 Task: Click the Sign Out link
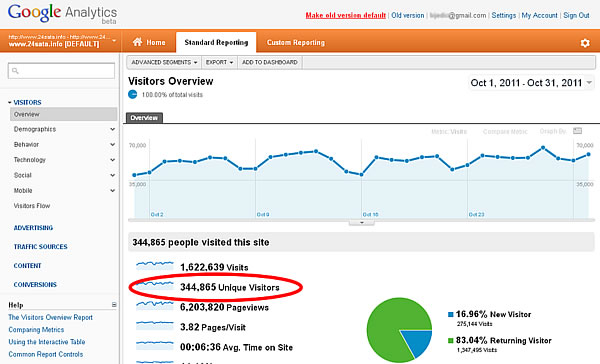point(576,15)
